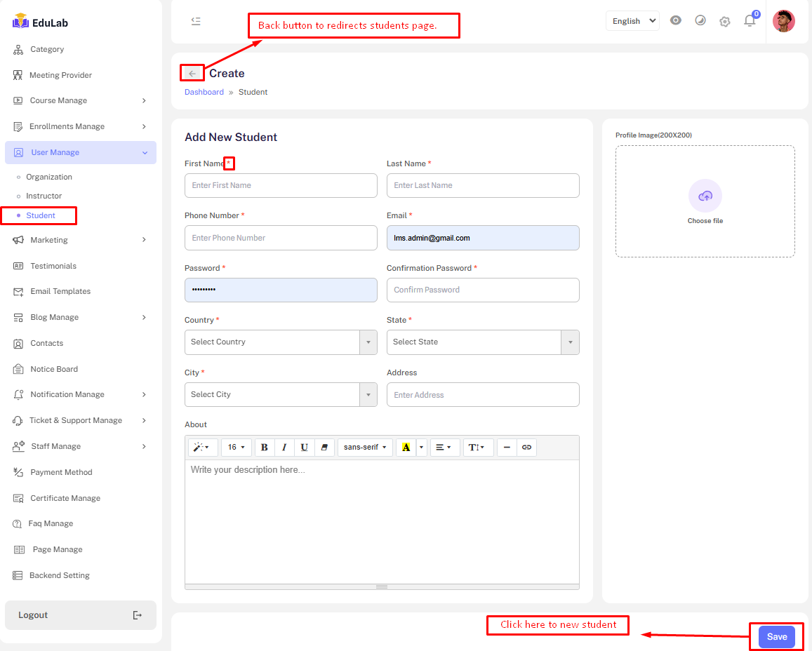Click the back arrow beside Create
The image size is (812, 651).
click(192, 74)
